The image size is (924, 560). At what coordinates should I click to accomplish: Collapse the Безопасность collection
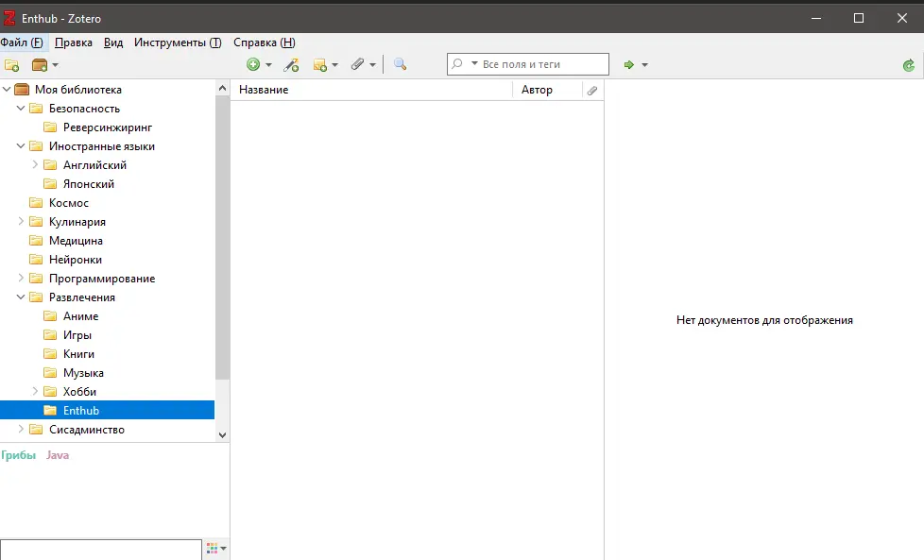pyautogui.click(x=21, y=109)
